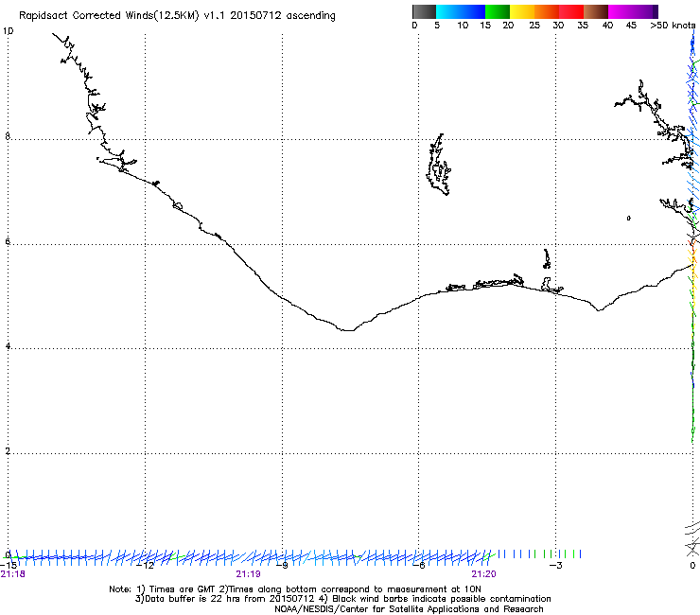Click the note 'Times are GMT'
This screenshot has height=615, width=700.
pos(183,589)
